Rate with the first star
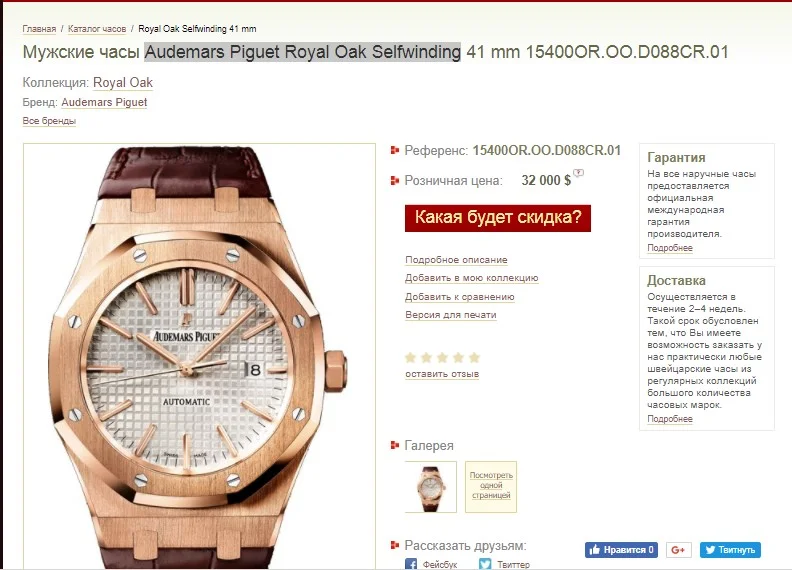Image resolution: width=792 pixels, height=570 pixels. click(x=410, y=358)
